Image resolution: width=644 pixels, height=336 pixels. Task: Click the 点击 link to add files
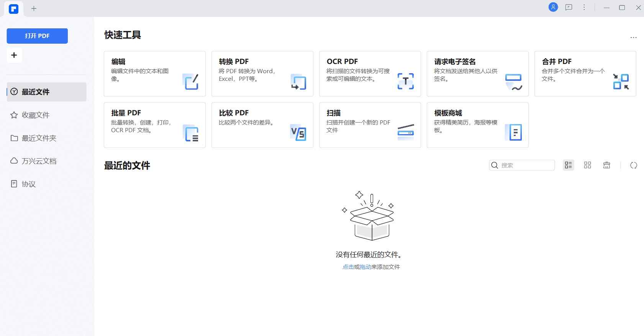(x=348, y=267)
